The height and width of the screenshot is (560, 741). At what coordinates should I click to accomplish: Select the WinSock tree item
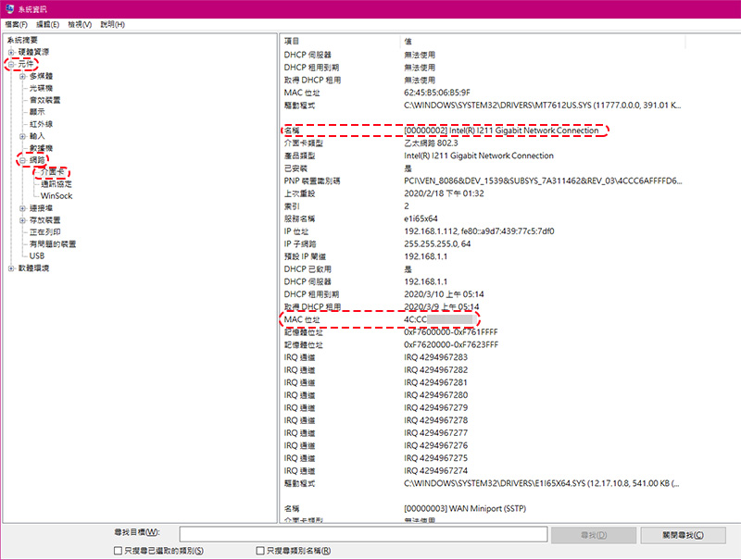57,196
